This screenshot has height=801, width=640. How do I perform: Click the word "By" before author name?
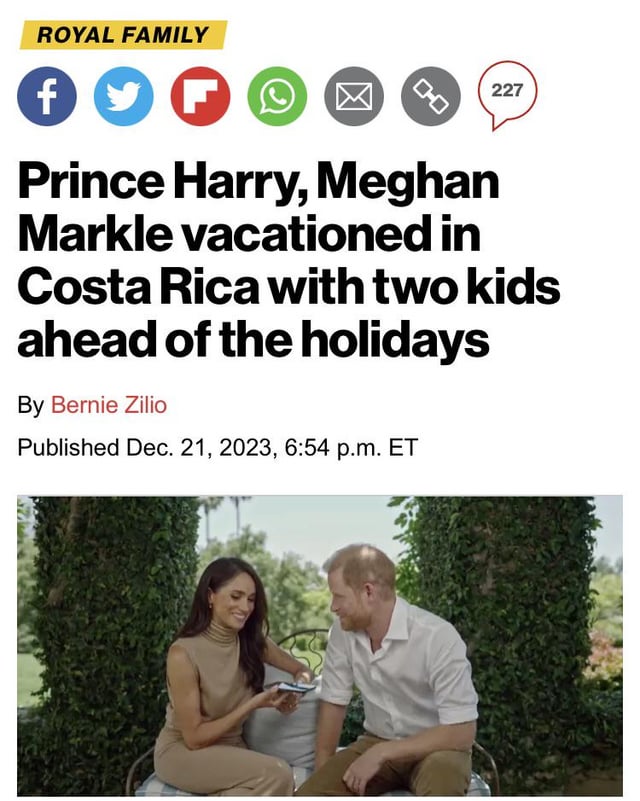tap(30, 405)
